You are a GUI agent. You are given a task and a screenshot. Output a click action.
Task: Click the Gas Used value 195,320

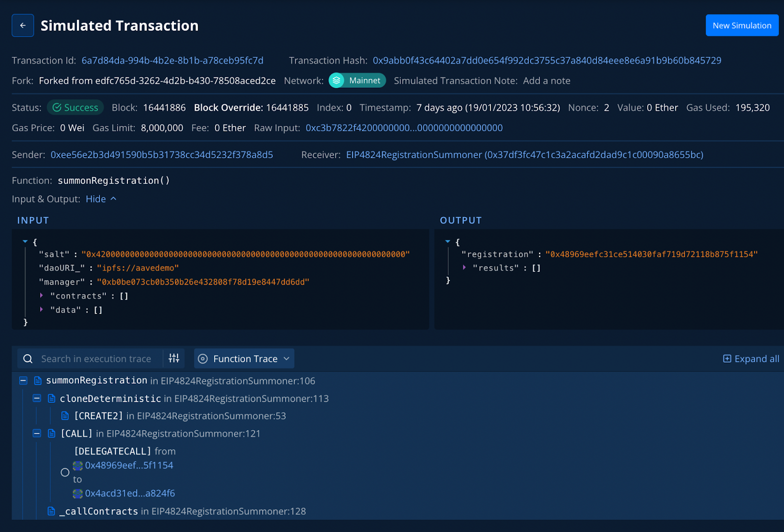tap(752, 108)
